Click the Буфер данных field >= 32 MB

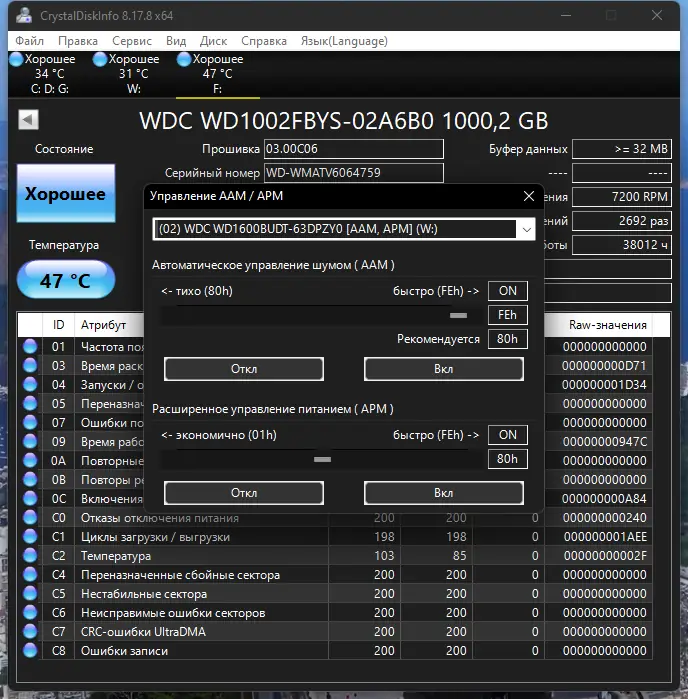622,149
